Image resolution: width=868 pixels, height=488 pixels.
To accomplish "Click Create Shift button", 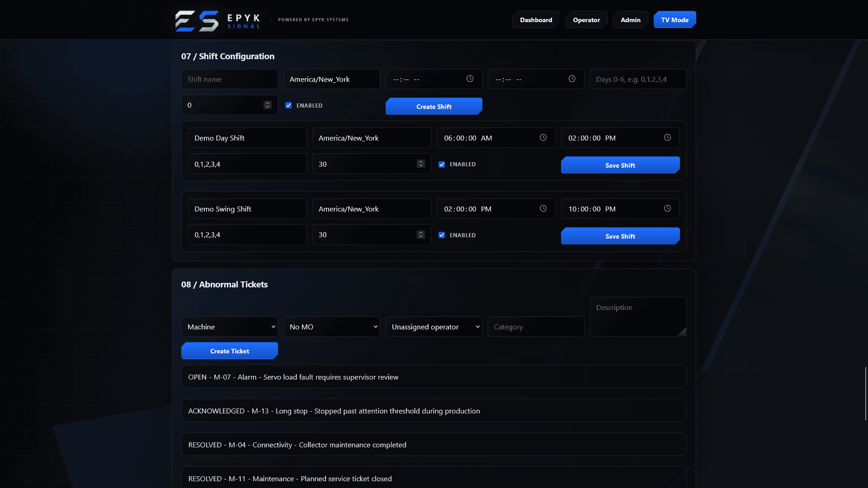I will (434, 107).
